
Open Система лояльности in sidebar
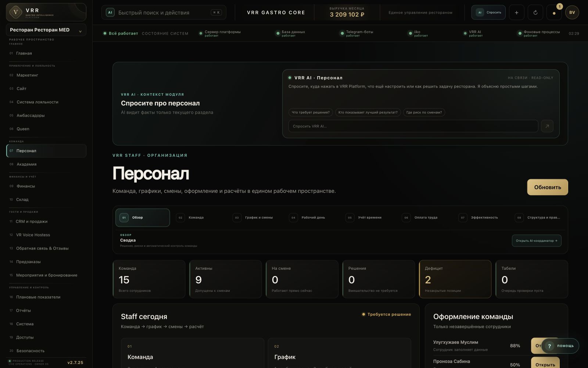(x=46, y=102)
